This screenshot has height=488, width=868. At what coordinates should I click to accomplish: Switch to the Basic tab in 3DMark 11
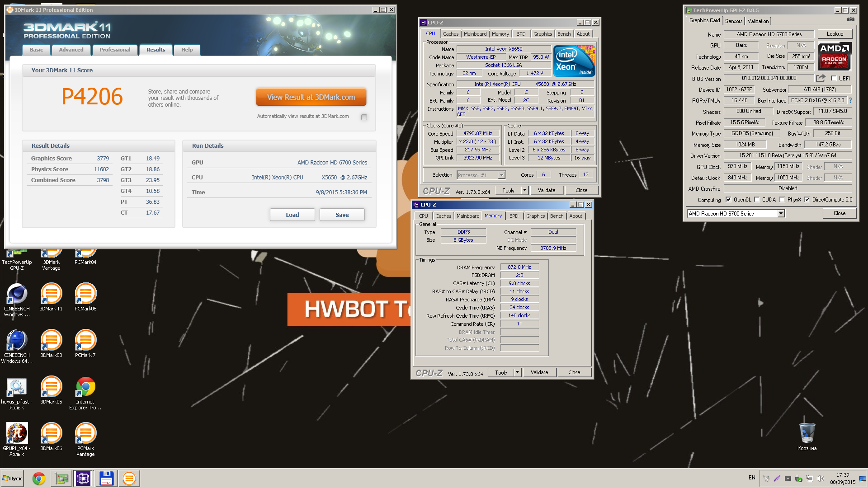click(x=36, y=50)
